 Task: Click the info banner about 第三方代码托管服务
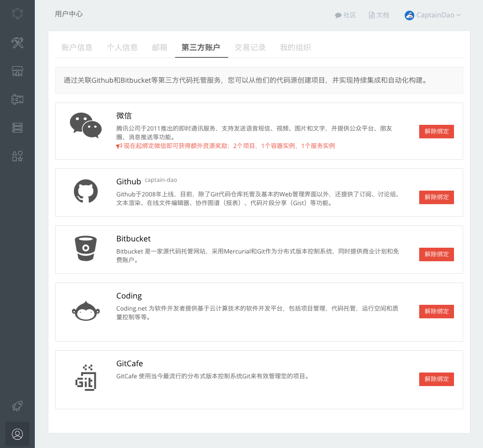259,80
